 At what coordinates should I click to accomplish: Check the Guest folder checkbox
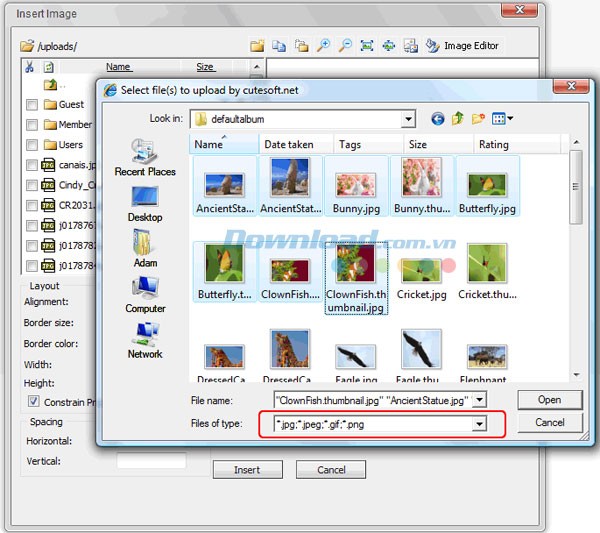click(32, 105)
